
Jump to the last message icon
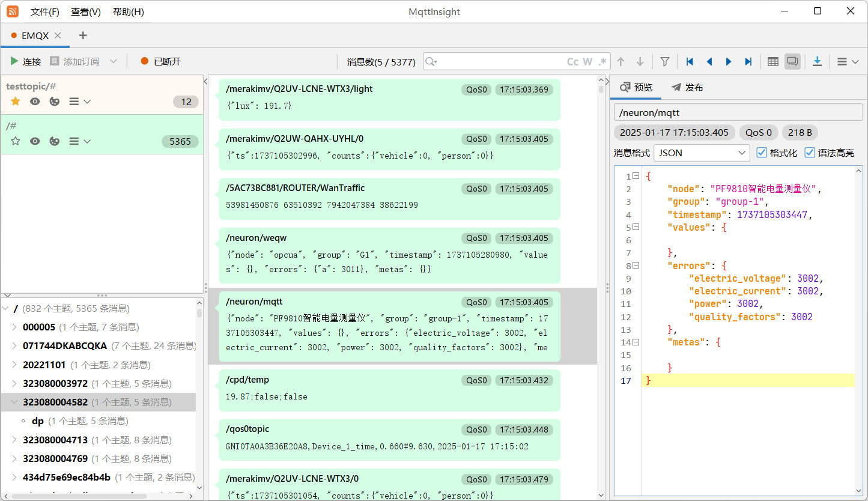click(748, 61)
